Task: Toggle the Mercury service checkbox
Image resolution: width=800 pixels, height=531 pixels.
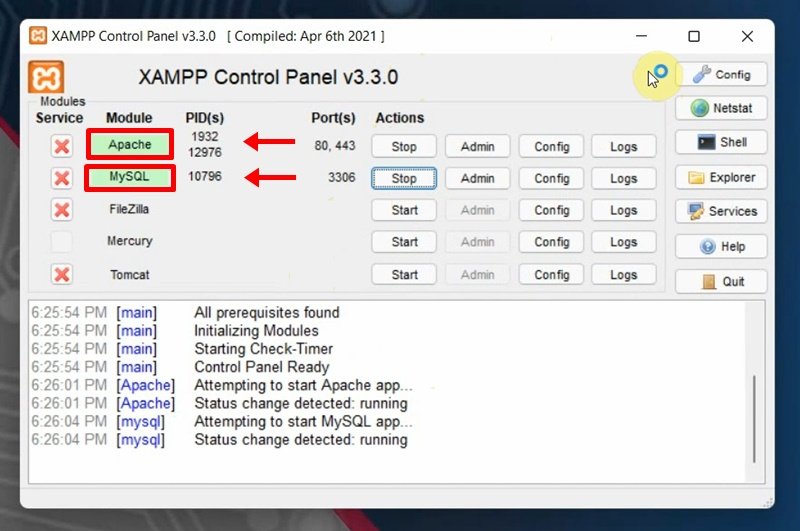Action: (62, 241)
